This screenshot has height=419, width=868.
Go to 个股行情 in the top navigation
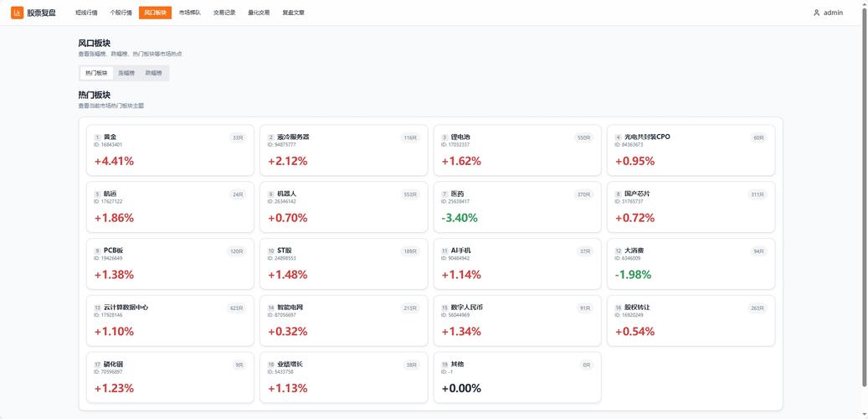[x=121, y=13]
